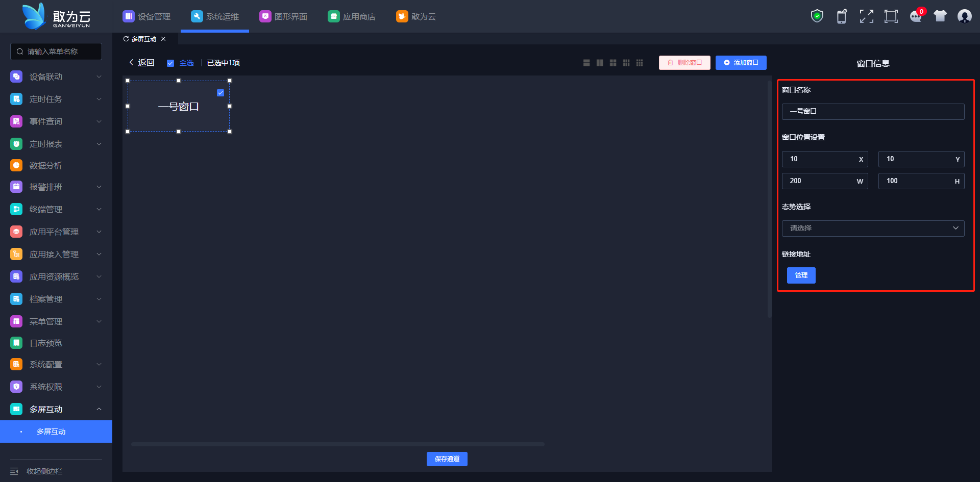This screenshot has height=482, width=980.
Task: Select the 多屏互动 submenu item
Action: coord(56,432)
